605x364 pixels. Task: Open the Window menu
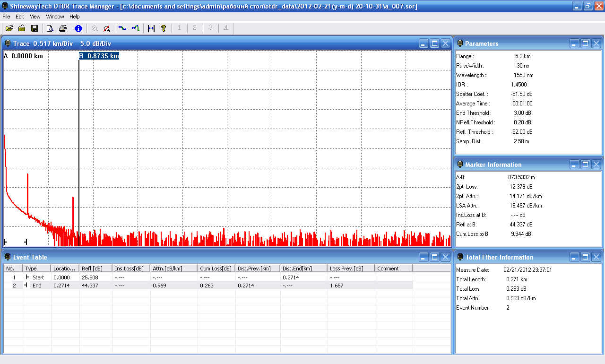point(55,17)
